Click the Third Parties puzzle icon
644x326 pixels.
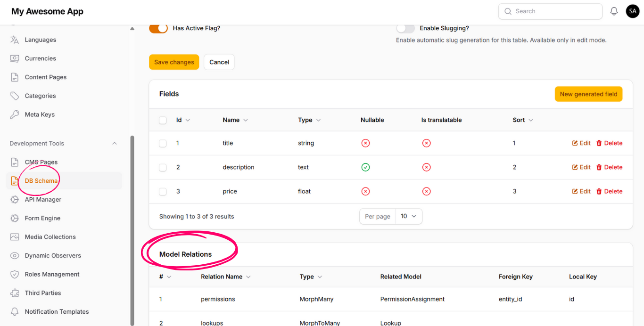(15, 293)
